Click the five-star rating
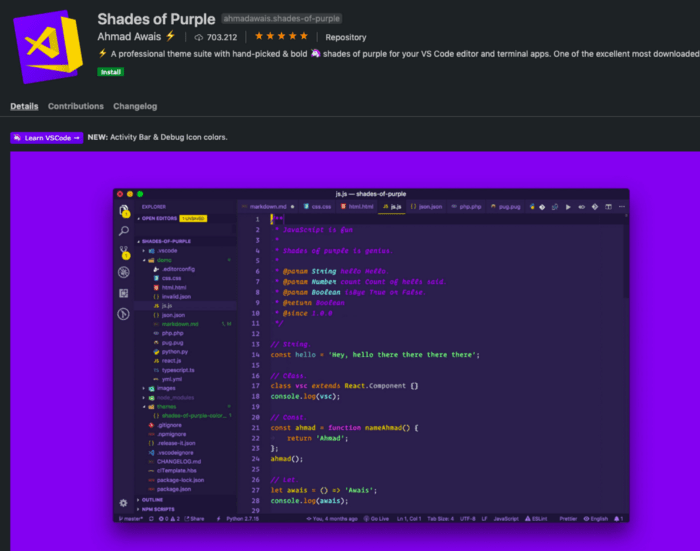700x551 pixels. [281, 36]
